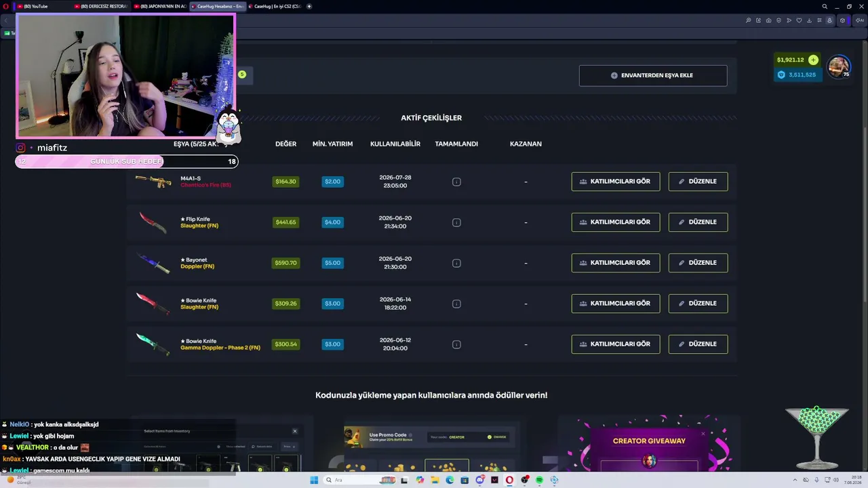
Task: Open Microsoft Edge from the taskbar
Action: point(450,480)
